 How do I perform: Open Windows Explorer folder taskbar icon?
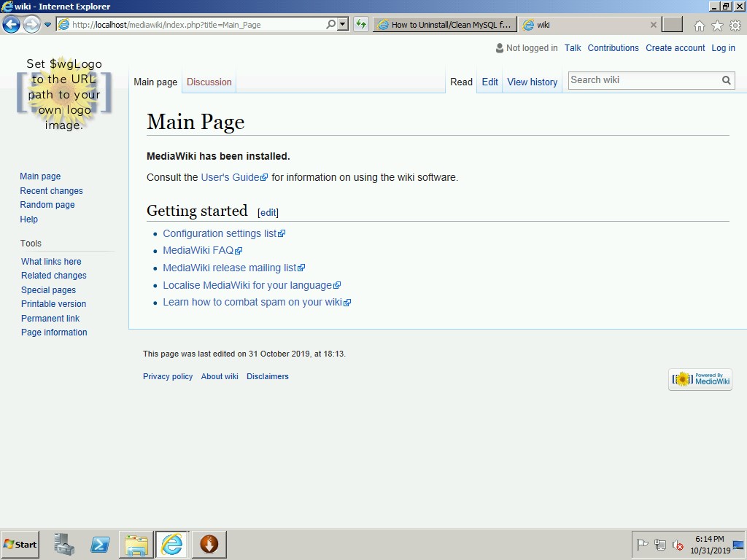point(136,544)
